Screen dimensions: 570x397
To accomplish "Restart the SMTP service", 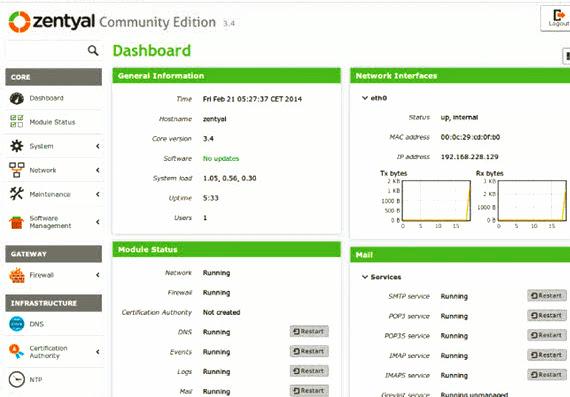I will tap(547, 296).
